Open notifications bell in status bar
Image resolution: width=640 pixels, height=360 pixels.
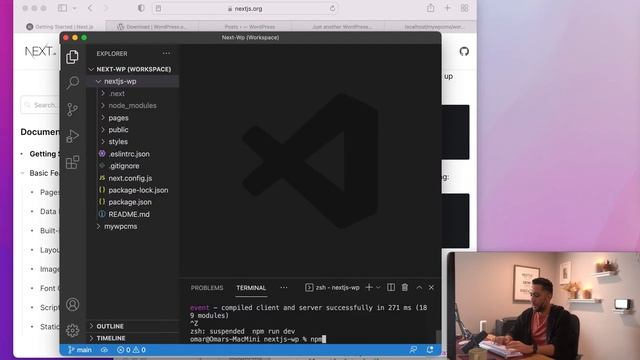coord(430,350)
